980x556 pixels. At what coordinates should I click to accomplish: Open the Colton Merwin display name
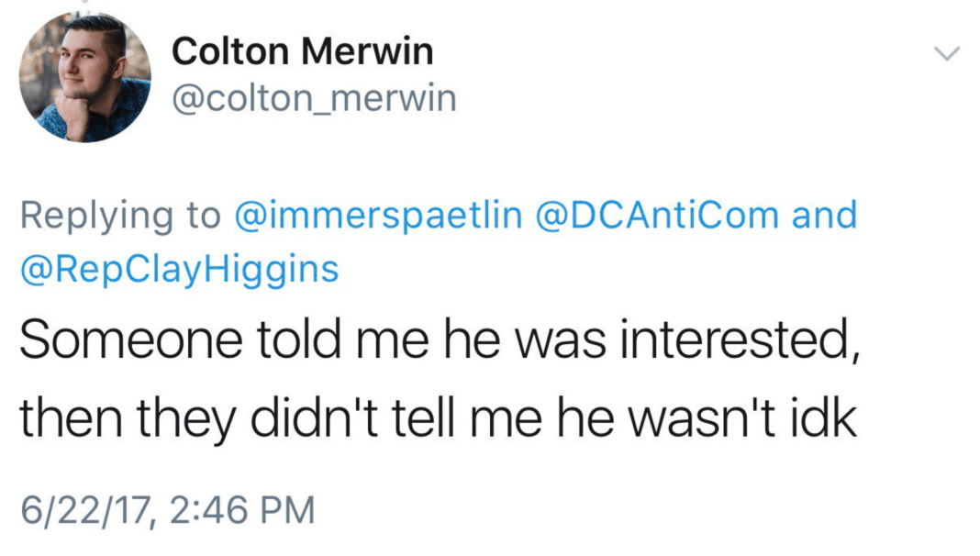303,51
